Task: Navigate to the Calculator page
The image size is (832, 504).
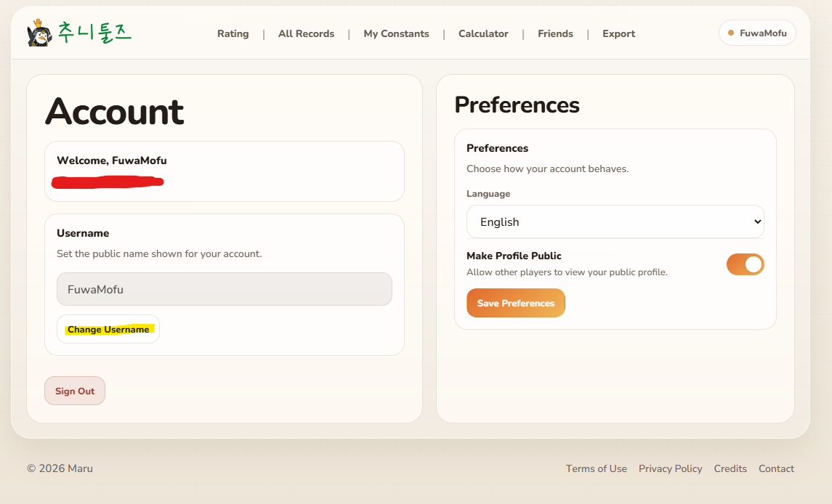Action: [483, 33]
